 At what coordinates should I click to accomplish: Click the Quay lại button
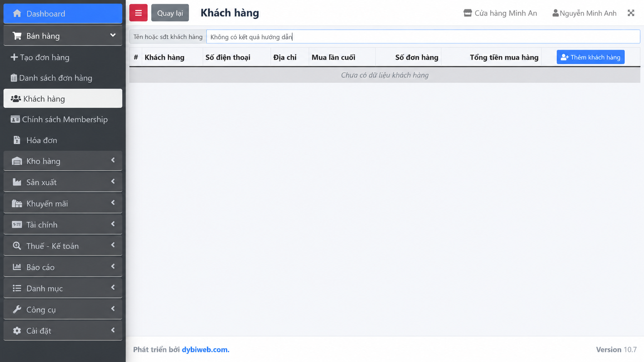point(170,13)
